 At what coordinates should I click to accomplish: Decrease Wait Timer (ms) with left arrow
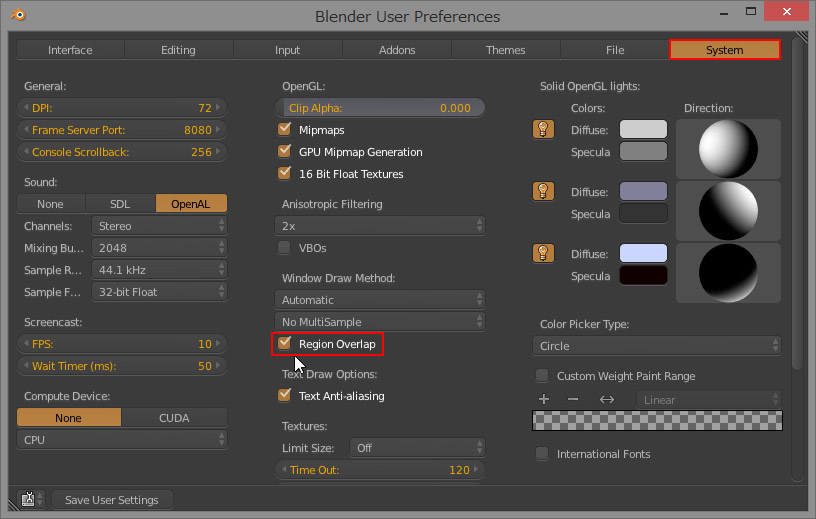(x=26, y=365)
